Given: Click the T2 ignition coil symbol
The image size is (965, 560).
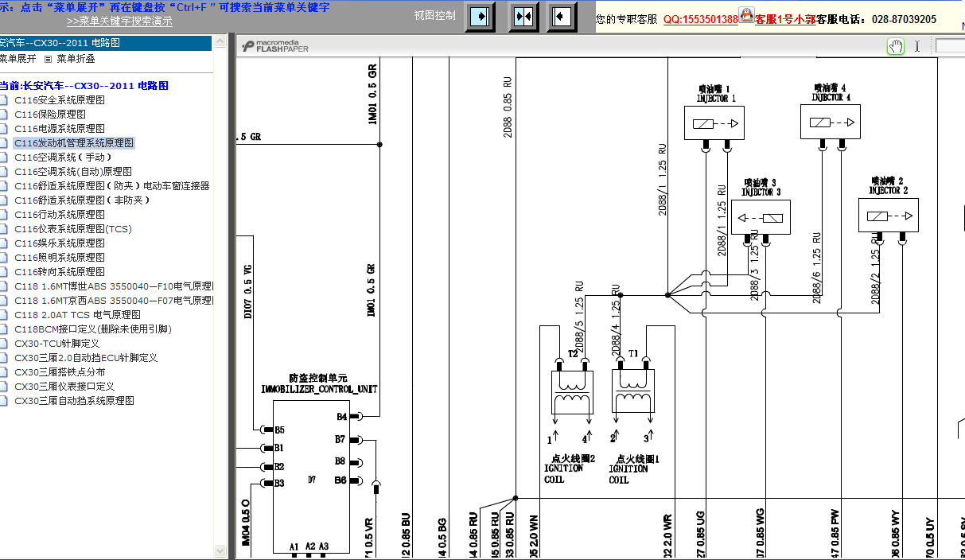Looking at the screenshot, I should coord(572,391).
